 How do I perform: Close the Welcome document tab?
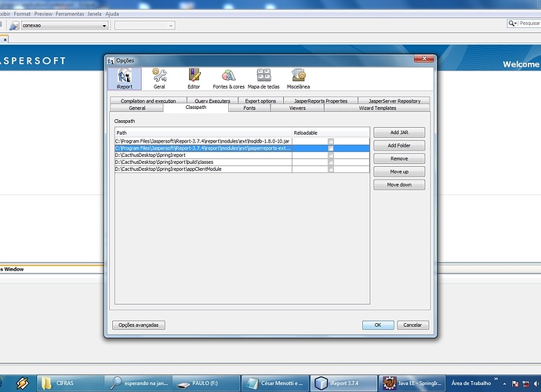pyautogui.click(x=5, y=40)
